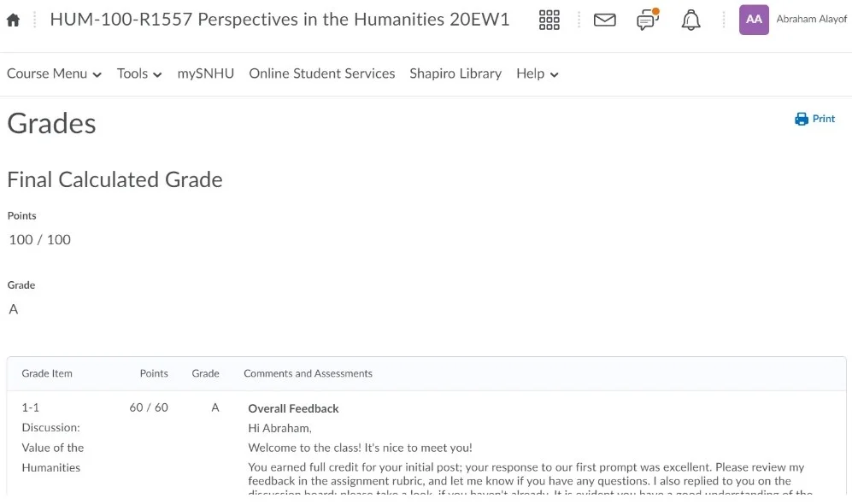Open the mySNHU nav item

[205, 73]
